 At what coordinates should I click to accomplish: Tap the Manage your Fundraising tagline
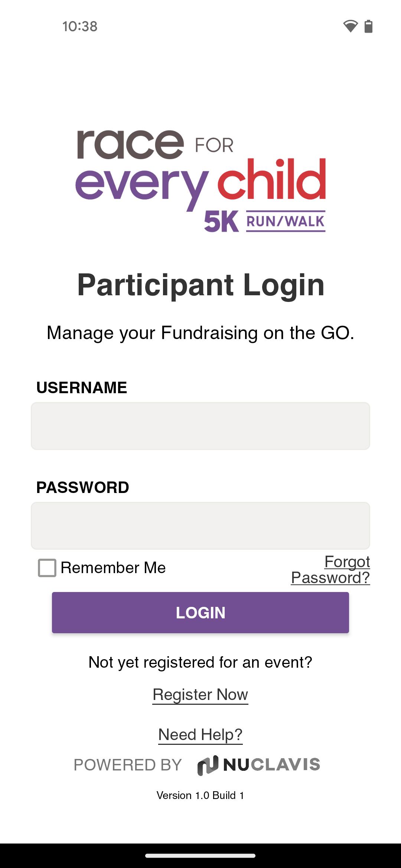point(200,333)
